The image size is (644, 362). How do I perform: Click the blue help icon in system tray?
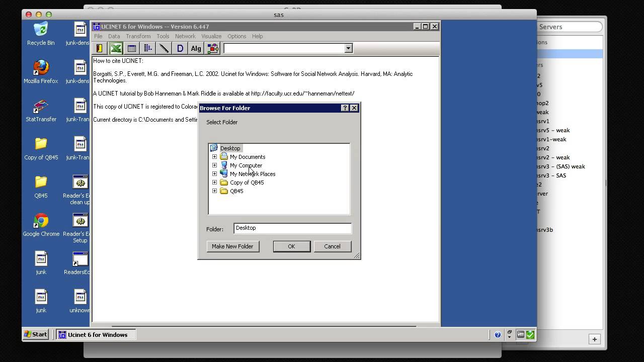pos(498,335)
